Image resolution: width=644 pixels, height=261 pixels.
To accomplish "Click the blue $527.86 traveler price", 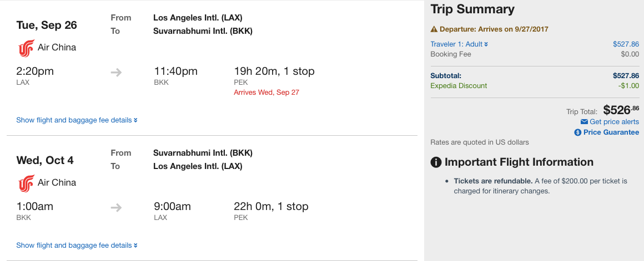I will [x=626, y=44].
